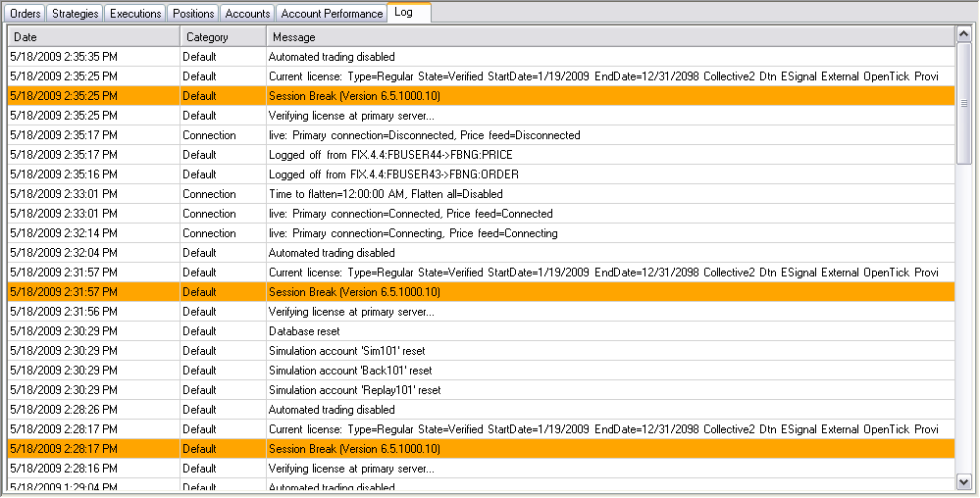Click the Message column header

(608, 37)
